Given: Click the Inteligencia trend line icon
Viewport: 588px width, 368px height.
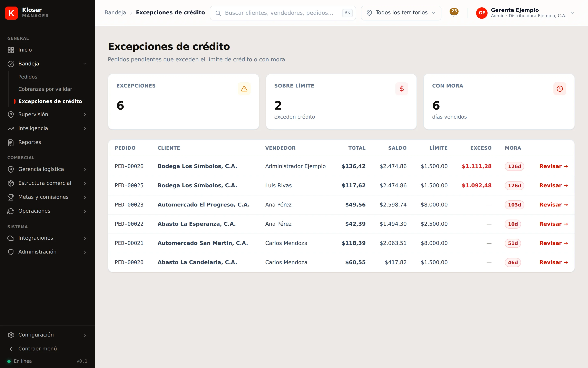Looking at the screenshot, I should point(11,128).
